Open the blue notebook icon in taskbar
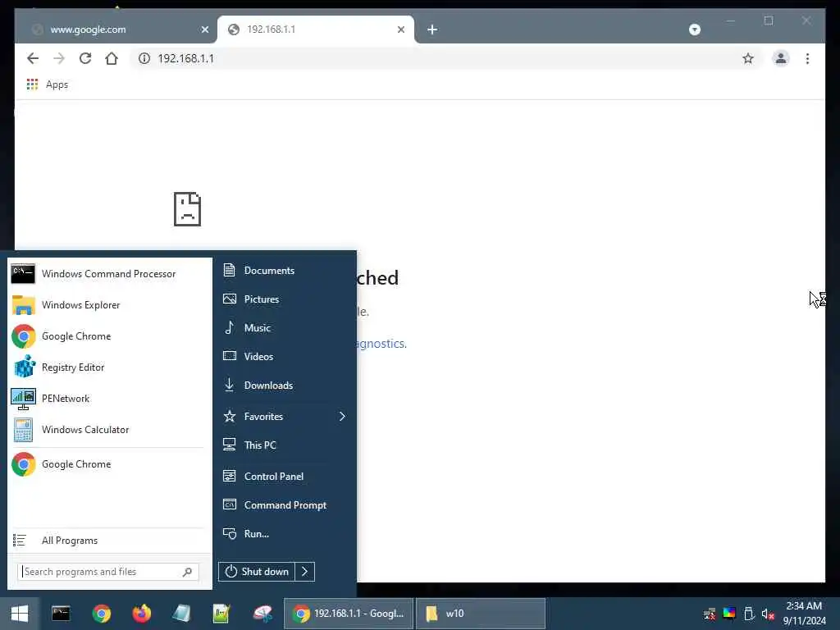The width and height of the screenshot is (840, 630). coord(181,614)
